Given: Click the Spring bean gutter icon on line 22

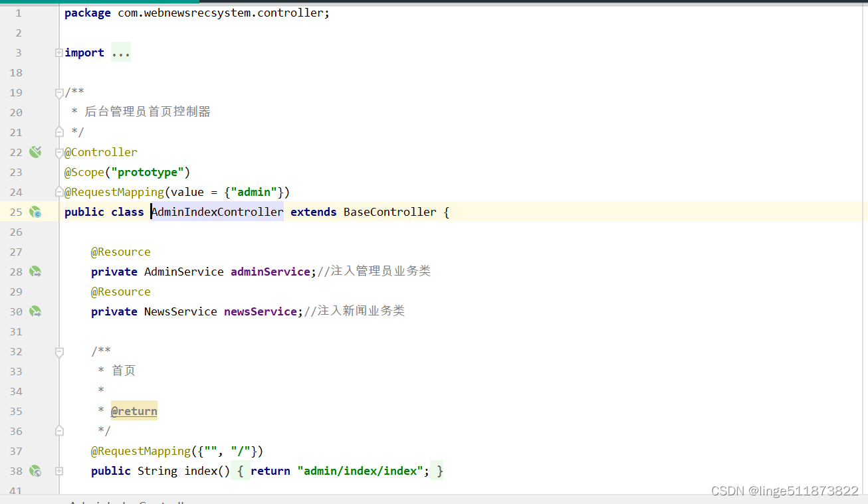Looking at the screenshot, I should pos(35,152).
